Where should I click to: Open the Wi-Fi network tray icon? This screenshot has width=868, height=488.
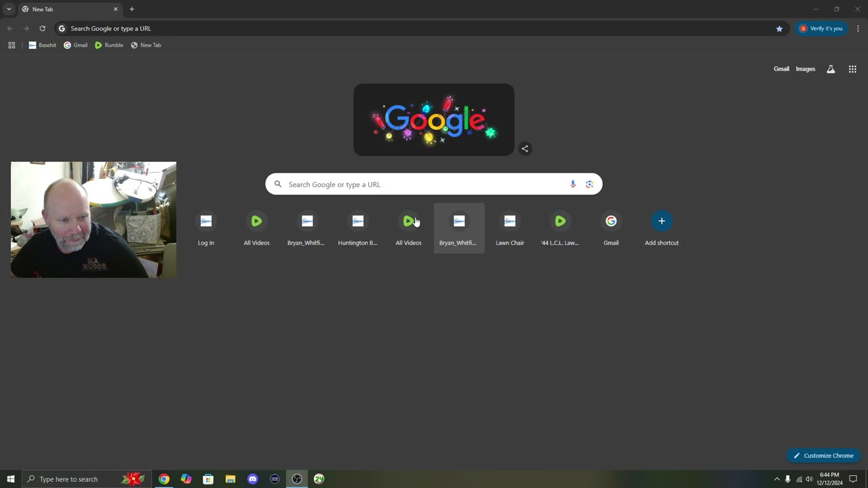coord(799,479)
